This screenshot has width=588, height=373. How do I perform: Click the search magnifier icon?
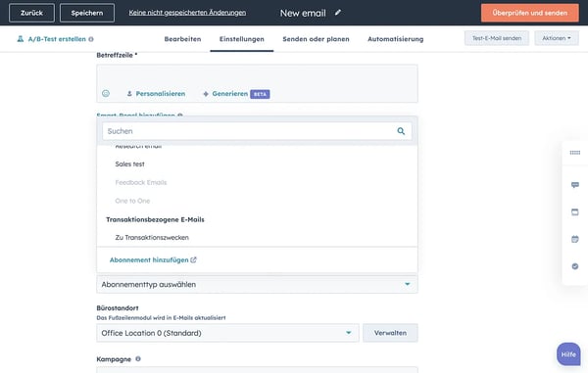point(401,131)
